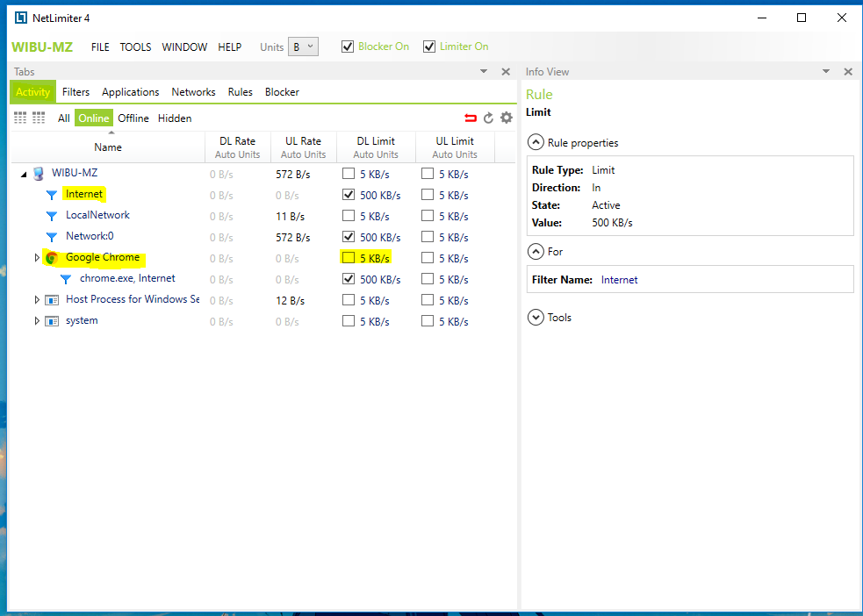This screenshot has height=616, width=863.
Task: Open the Units dropdown
Action: coord(303,47)
